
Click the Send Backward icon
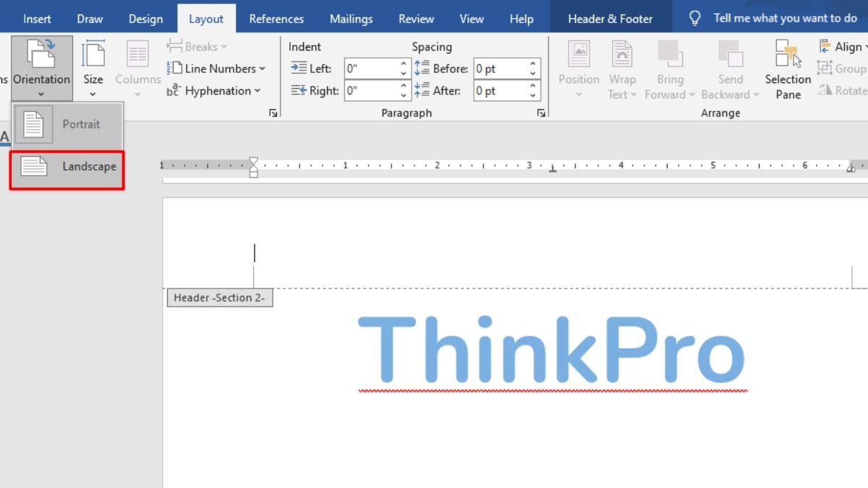point(731,54)
